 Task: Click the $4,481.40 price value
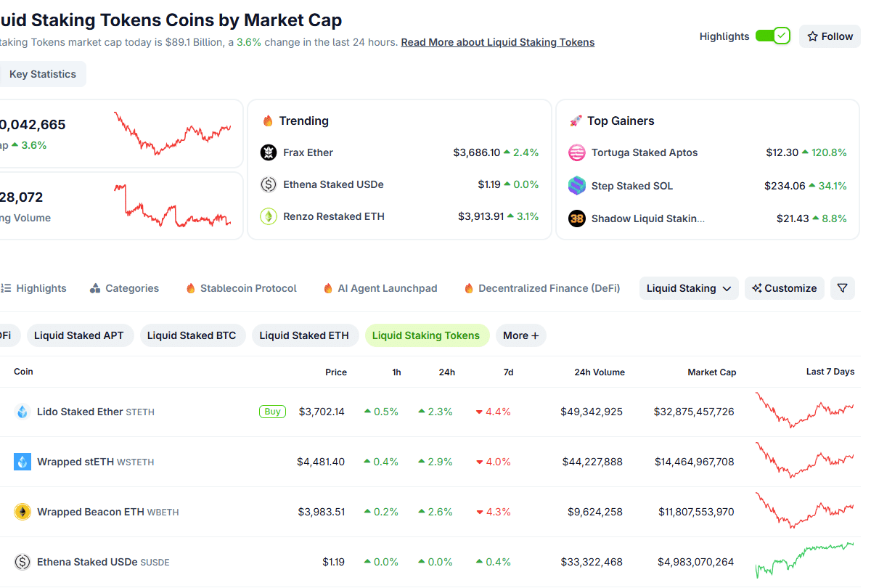pyautogui.click(x=321, y=462)
